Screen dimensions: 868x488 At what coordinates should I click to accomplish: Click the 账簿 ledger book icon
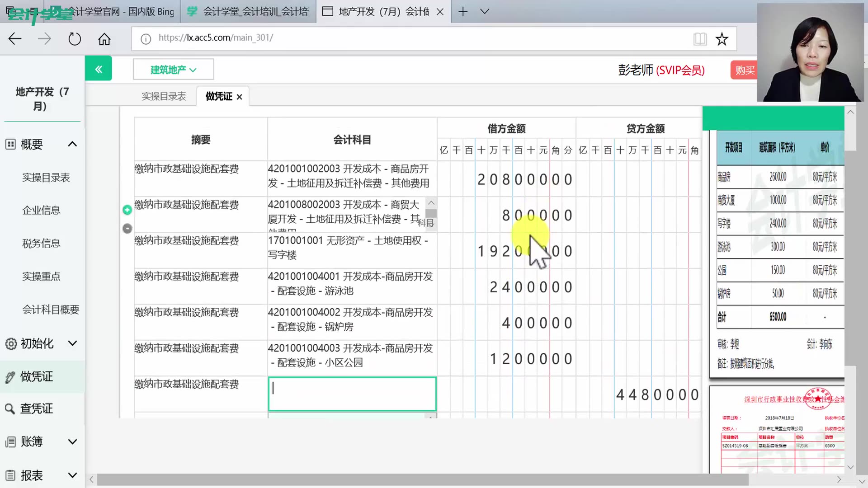click(10, 441)
